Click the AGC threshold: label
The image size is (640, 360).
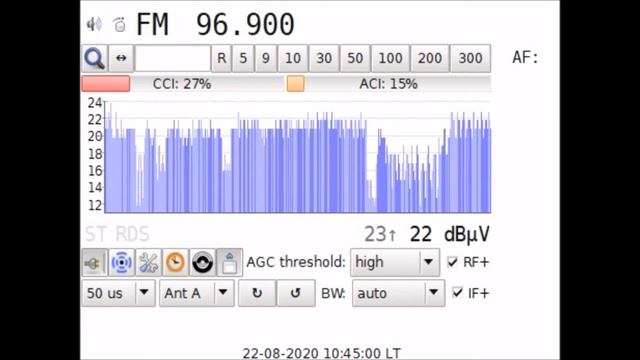296,262
